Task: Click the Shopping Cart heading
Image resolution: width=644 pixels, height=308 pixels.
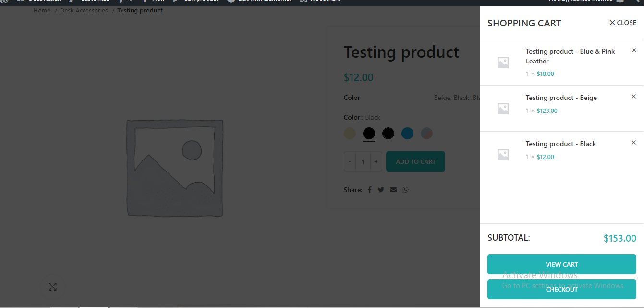Action: click(x=524, y=23)
